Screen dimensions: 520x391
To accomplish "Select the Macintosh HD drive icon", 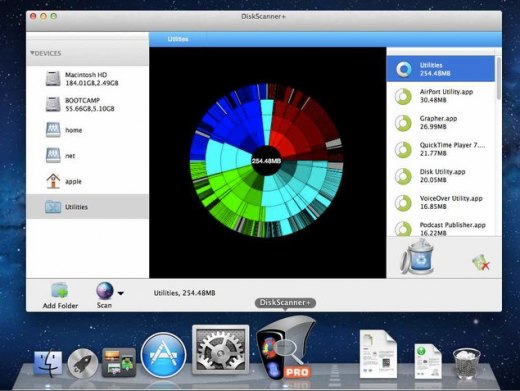I will [x=53, y=79].
